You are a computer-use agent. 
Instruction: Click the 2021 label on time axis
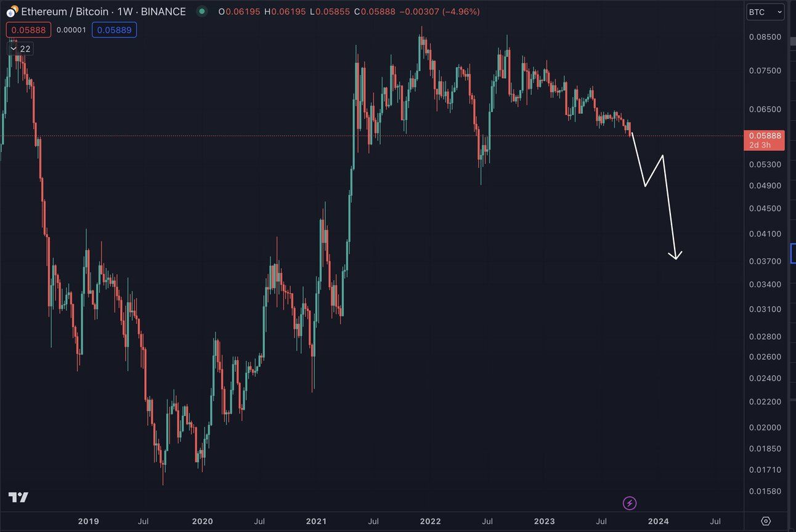[316, 521]
